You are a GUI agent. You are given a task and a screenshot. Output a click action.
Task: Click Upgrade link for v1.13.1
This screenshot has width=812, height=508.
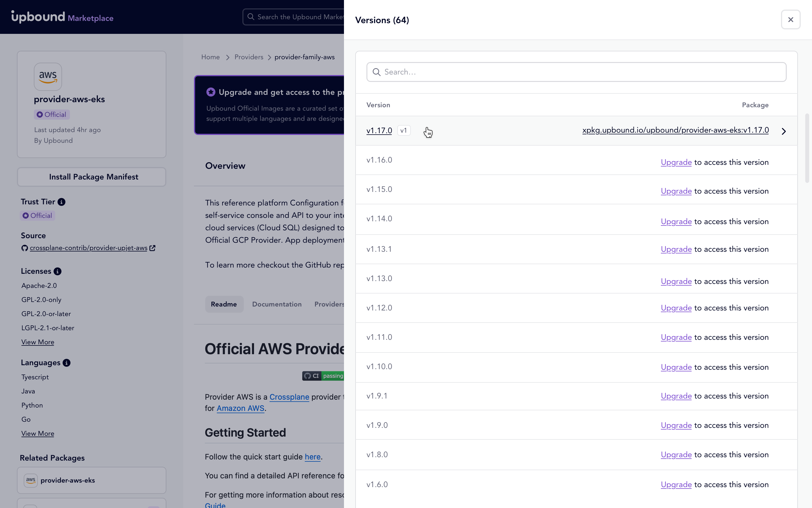pos(676,249)
